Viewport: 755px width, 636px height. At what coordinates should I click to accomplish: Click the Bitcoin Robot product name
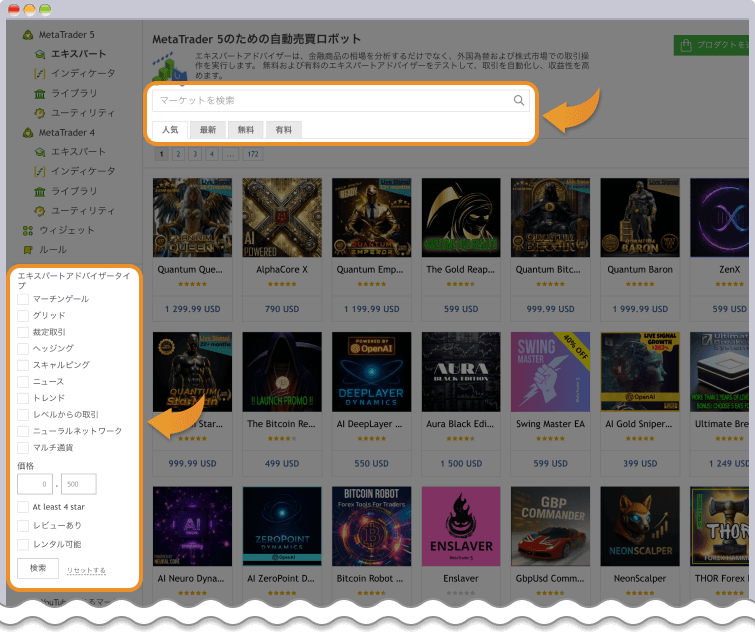[370, 579]
